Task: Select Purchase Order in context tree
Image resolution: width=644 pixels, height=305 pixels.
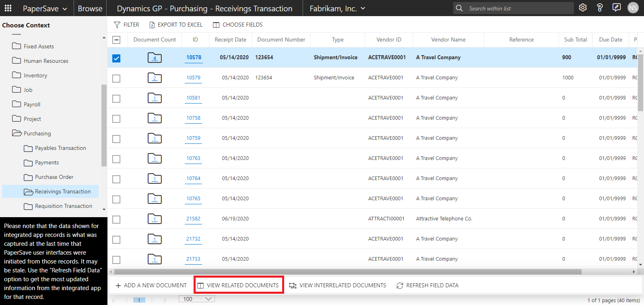Action: coord(54,177)
